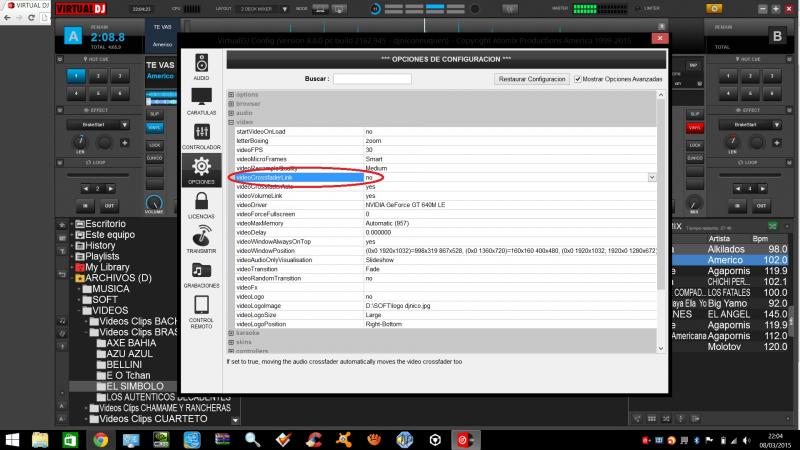
Task: Collapse the video category
Action: (231, 122)
